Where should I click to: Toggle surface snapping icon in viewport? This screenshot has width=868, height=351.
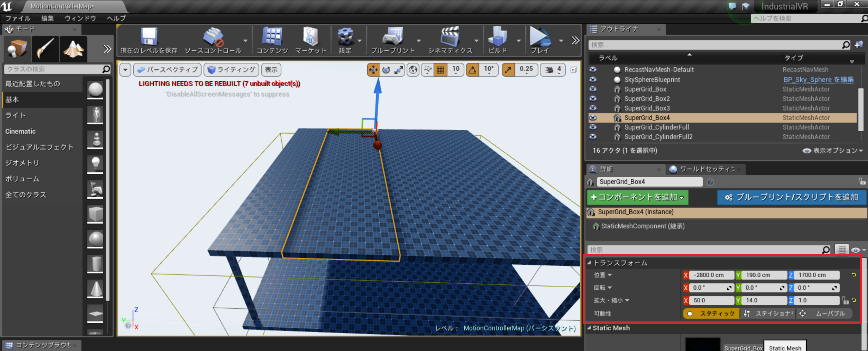(428, 70)
